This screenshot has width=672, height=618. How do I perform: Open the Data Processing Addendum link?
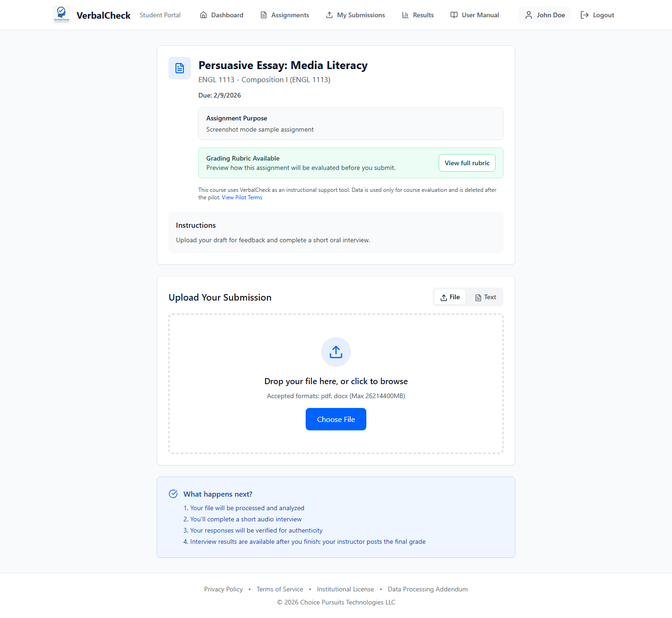click(427, 589)
